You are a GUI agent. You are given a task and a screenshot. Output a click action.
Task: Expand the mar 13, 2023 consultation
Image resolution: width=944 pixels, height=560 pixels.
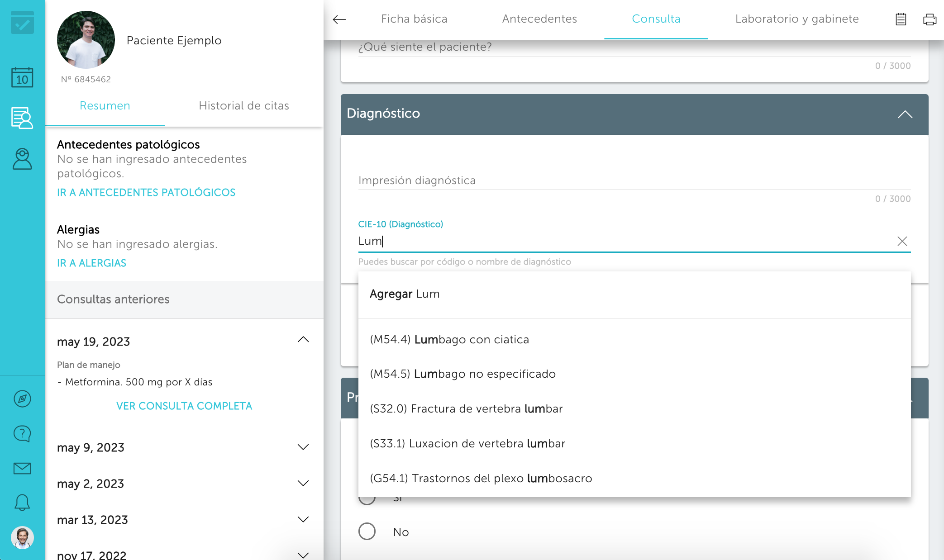303,519
